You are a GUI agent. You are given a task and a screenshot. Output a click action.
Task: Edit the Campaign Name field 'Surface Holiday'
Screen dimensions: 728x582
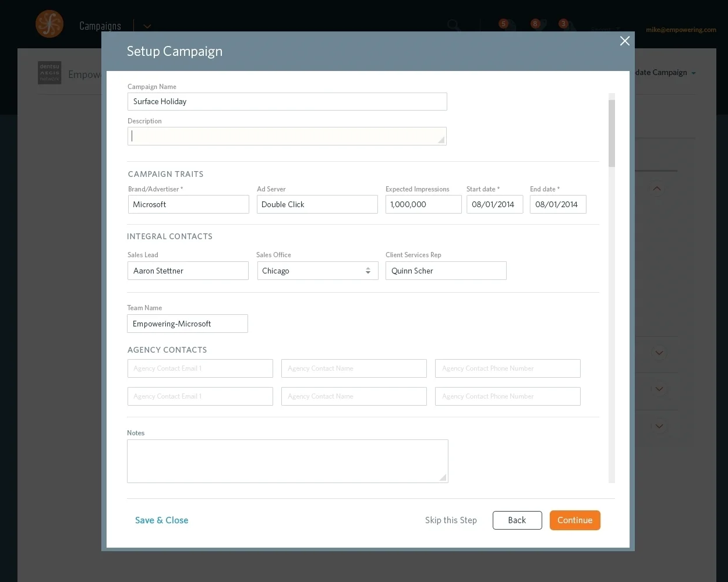pyautogui.click(x=287, y=101)
